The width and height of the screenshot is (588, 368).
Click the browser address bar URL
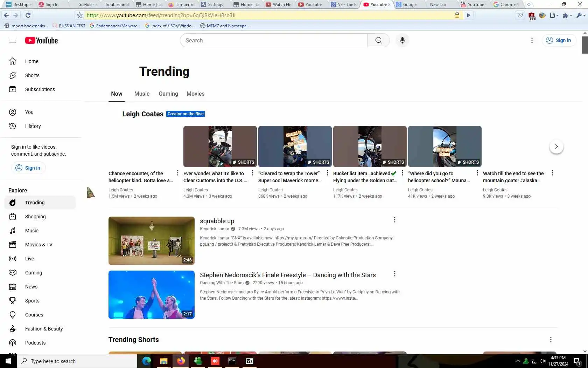(x=161, y=15)
